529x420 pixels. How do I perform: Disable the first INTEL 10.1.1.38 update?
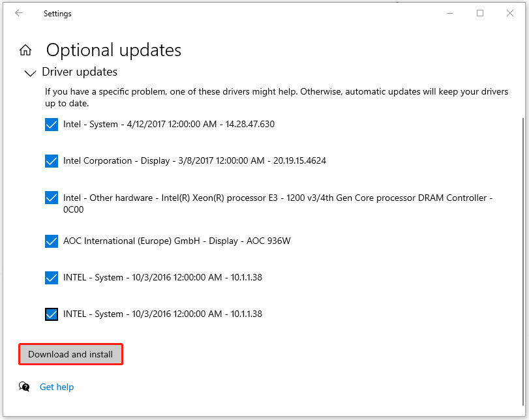tap(52, 277)
